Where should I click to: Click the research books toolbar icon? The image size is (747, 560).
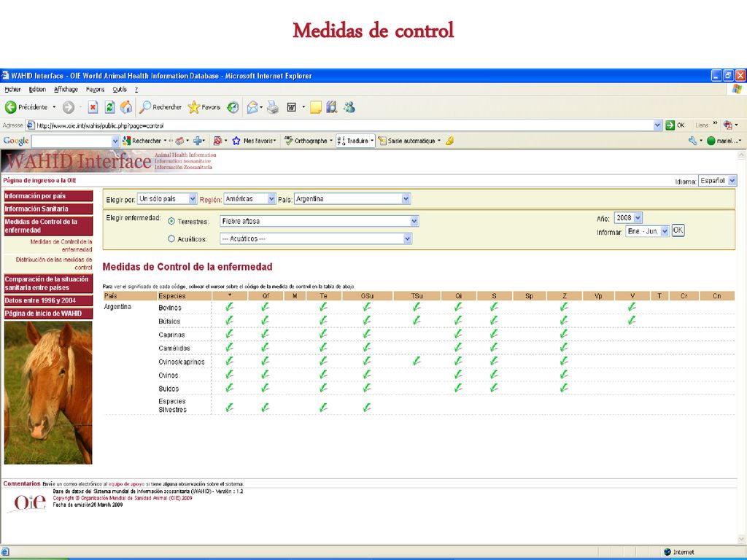pyautogui.click(x=332, y=107)
